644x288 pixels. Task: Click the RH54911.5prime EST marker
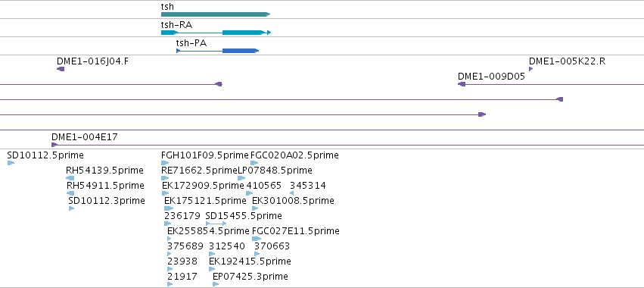click(70, 193)
